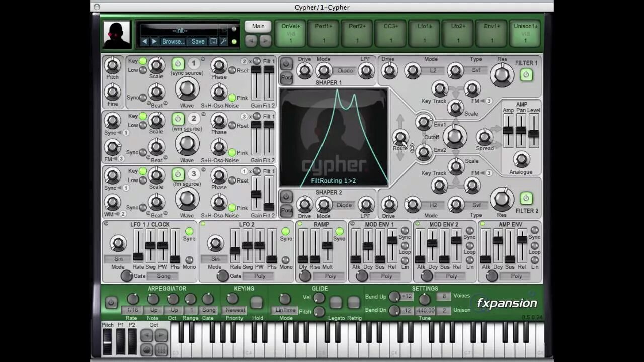Screen dimensions: 644x362
Task: Adjust the Filter 2 Res knob
Action: [x=502, y=199]
